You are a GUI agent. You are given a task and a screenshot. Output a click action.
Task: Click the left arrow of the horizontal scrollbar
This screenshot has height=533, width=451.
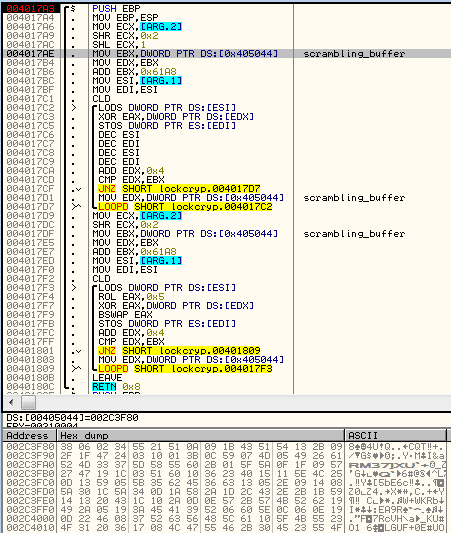(x=12, y=403)
